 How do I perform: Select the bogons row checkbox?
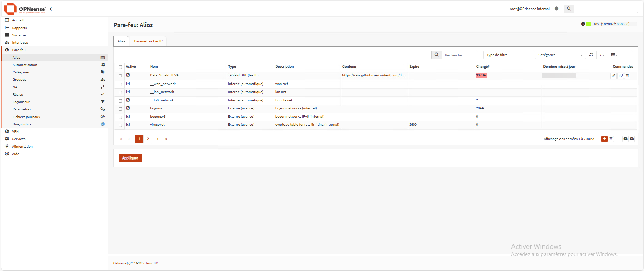[120, 109]
